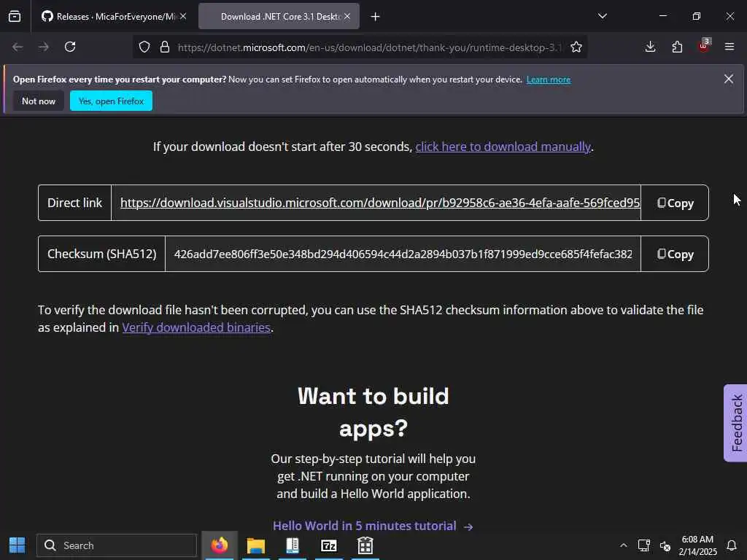Viewport: 747px width, 560px height.
Task: Open the Extensions puzzle icon
Action: click(677, 47)
